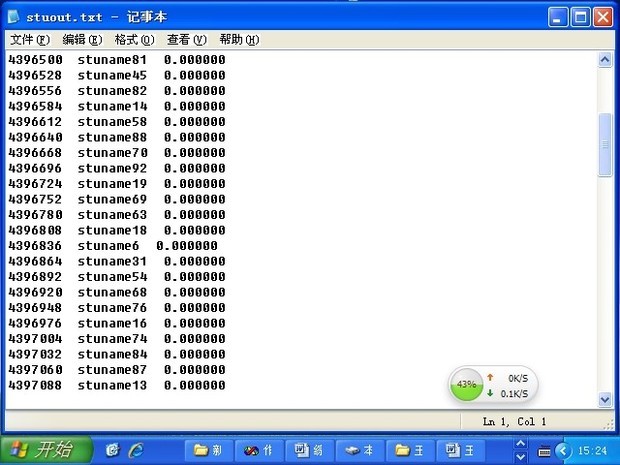620x465 pixels.
Task: Open the 帮助(H) menu
Action: click(239, 40)
